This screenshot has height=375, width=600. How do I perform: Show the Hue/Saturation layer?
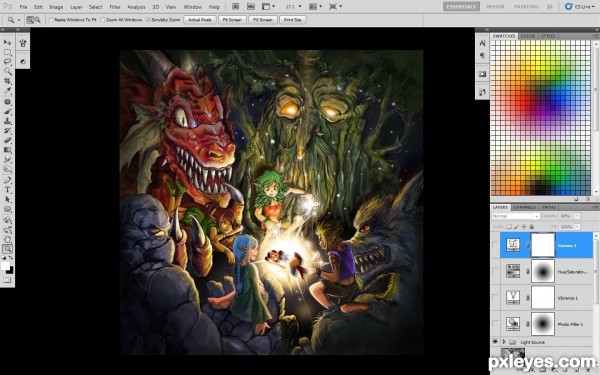click(x=495, y=271)
